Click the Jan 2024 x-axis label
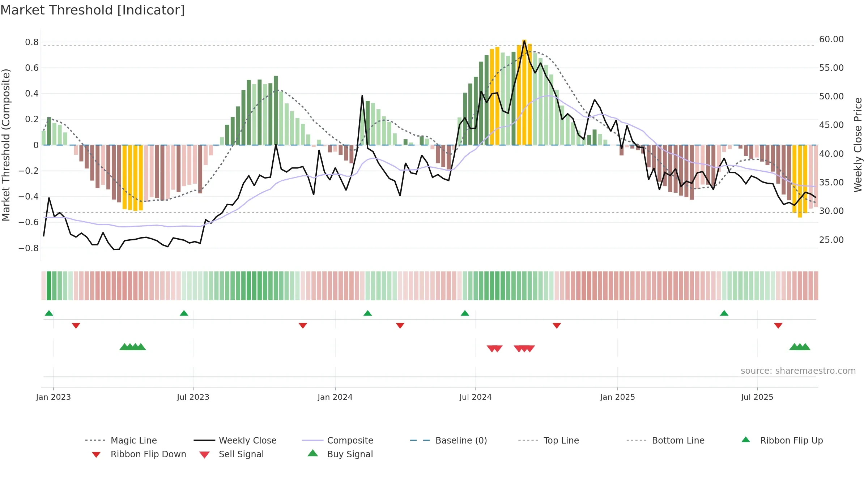Viewport: 868px width, 488px height. point(335,397)
